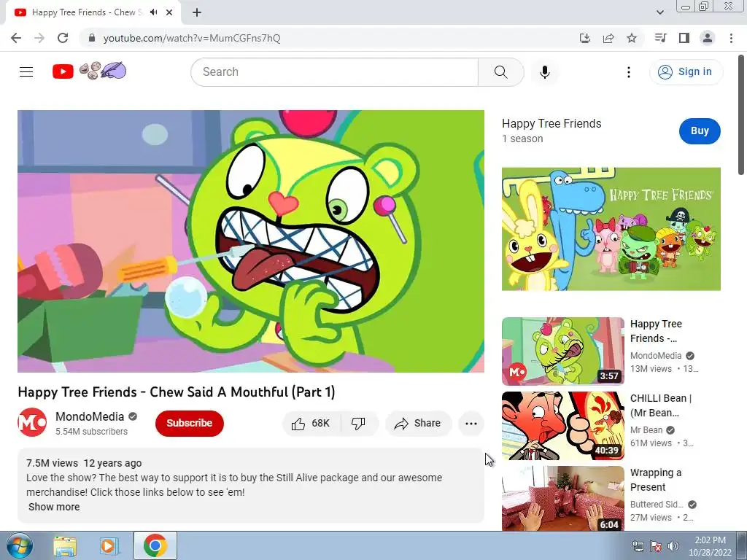Go back in browser

coord(16,38)
